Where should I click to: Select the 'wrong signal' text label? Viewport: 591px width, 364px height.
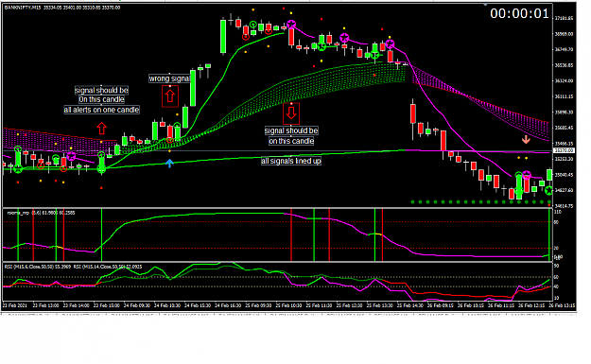(169, 78)
